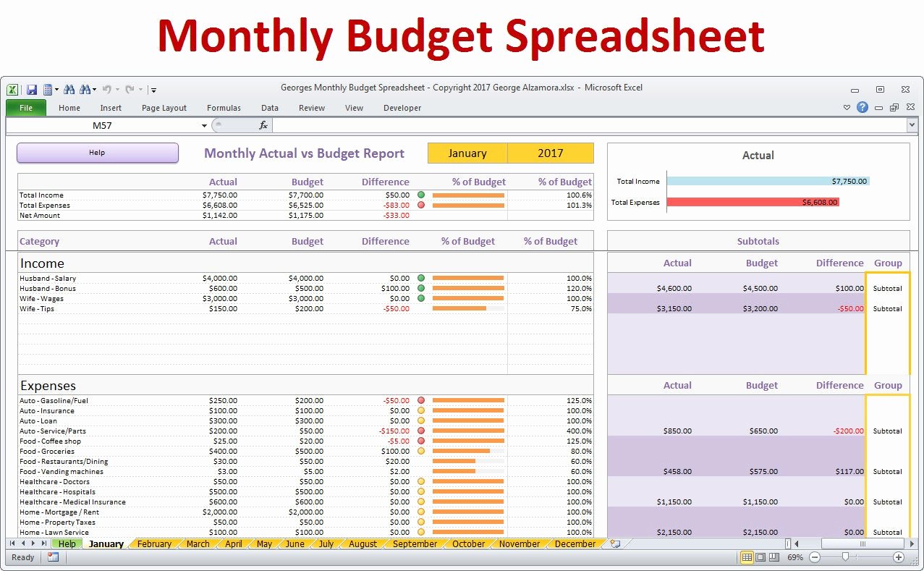Open the Data ribbon tab

click(270, 108)
